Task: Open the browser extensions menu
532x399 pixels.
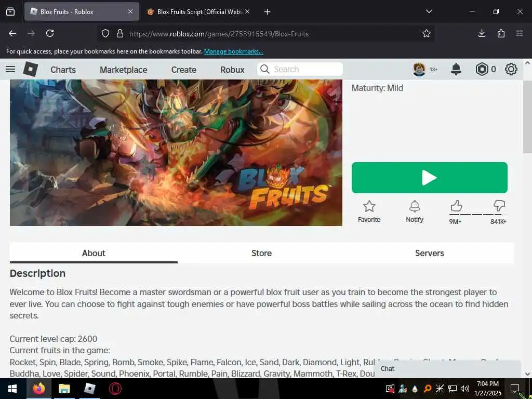Action: 501,33
